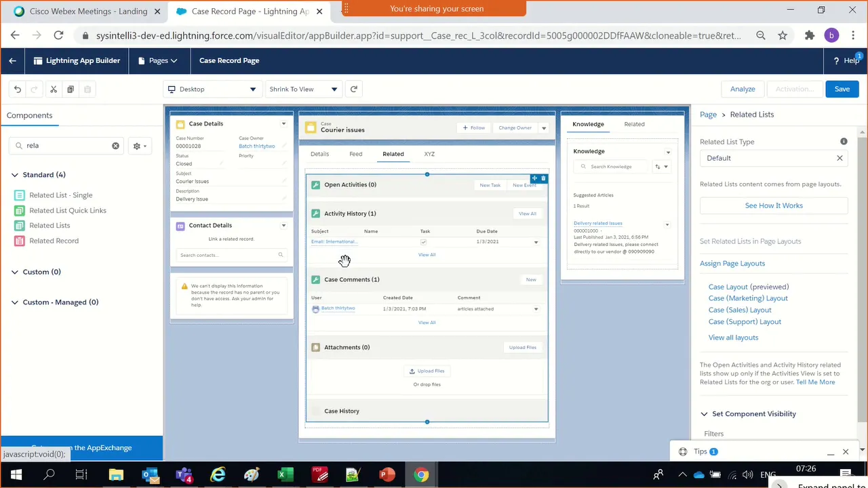Image resolution: width=868 pixels, height=488 pixels.
Task: Collapse the Custom (0) section
Action: (15, 272)
